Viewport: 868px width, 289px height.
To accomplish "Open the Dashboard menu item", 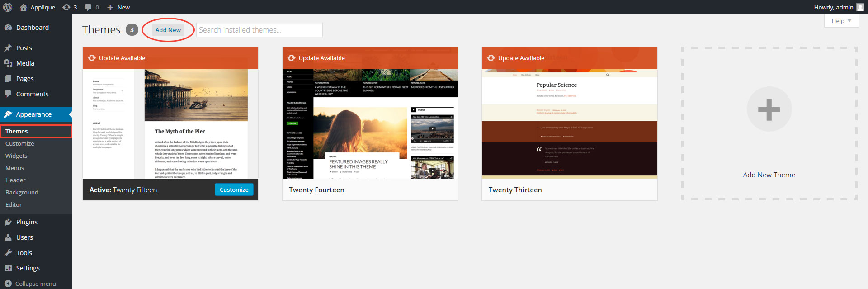I will coord(32,28).
